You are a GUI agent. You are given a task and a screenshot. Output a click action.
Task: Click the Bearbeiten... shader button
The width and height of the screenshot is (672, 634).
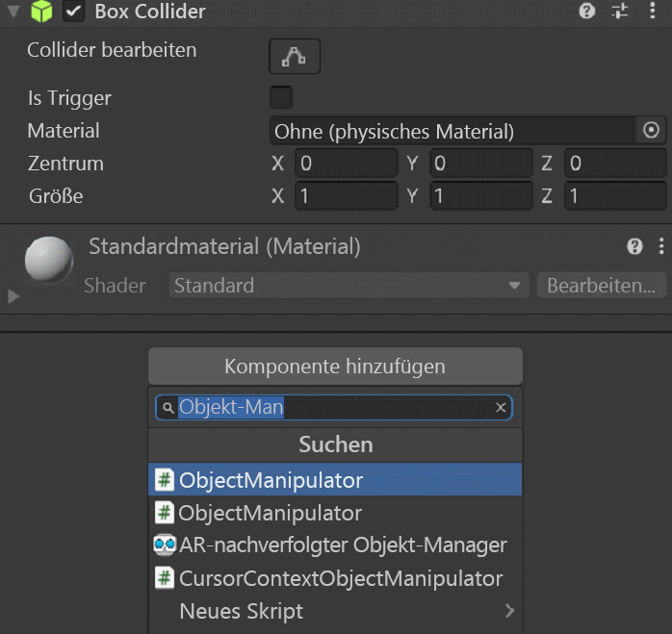tap(602, 286)
